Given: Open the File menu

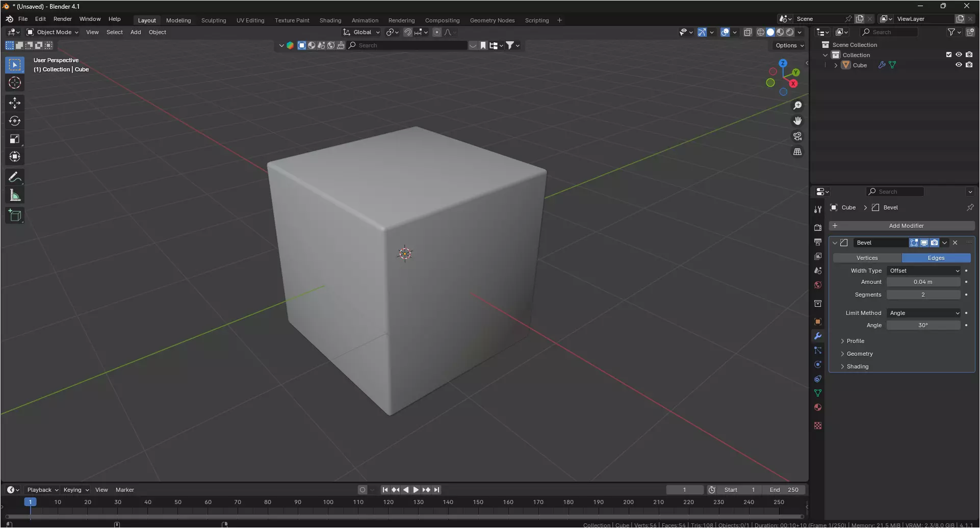Looking at the screenshot, I should tap(23, 19).
